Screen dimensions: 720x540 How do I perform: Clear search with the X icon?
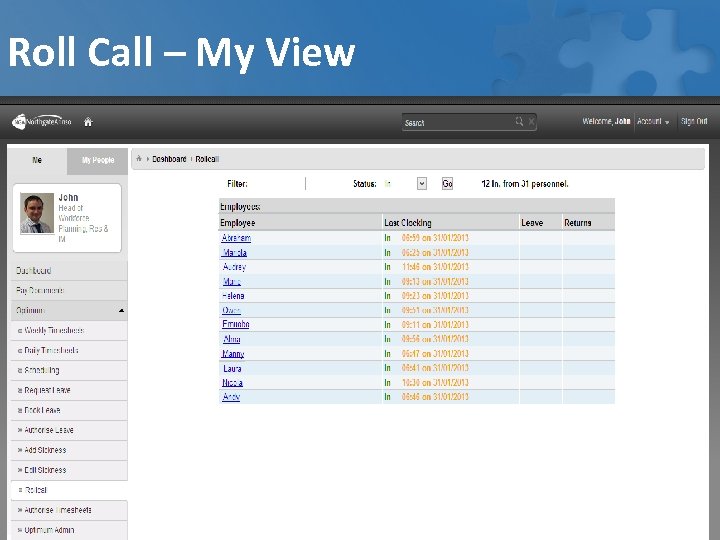click(x=531, y=122)
